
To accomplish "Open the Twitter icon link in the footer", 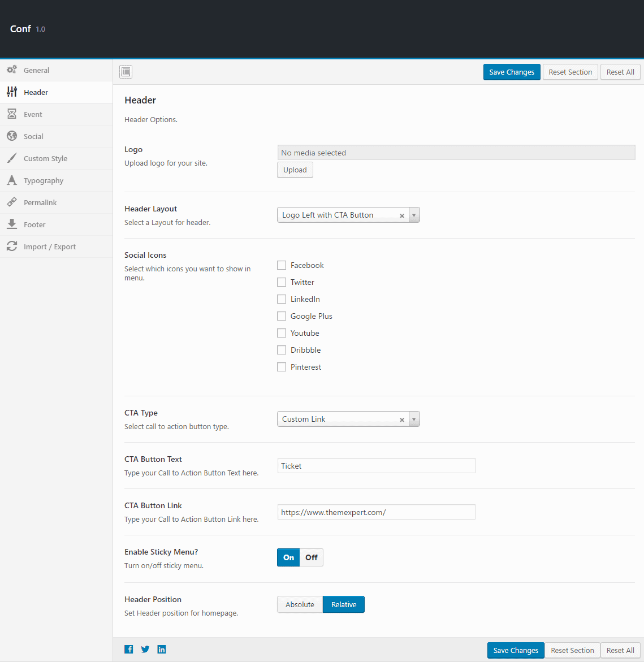I will (x=145, y=649).
